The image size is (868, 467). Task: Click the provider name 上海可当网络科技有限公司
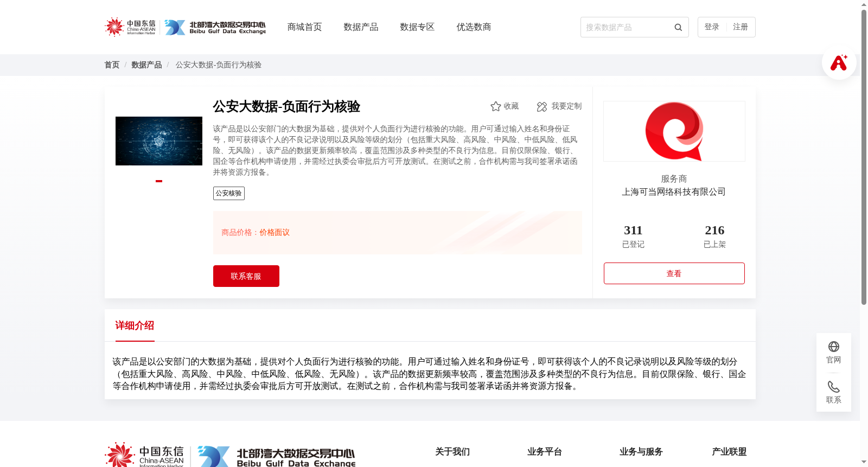674,192
